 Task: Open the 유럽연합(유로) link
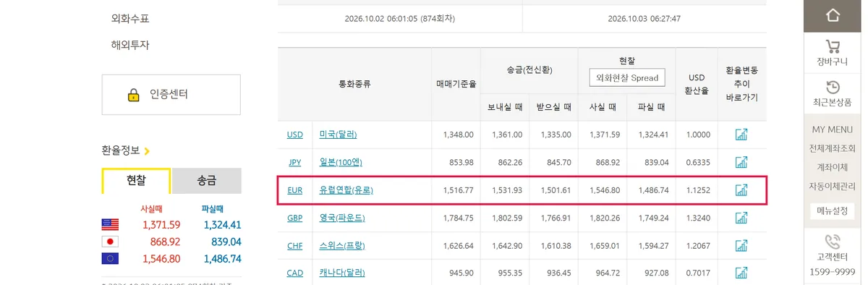(346, 190)
